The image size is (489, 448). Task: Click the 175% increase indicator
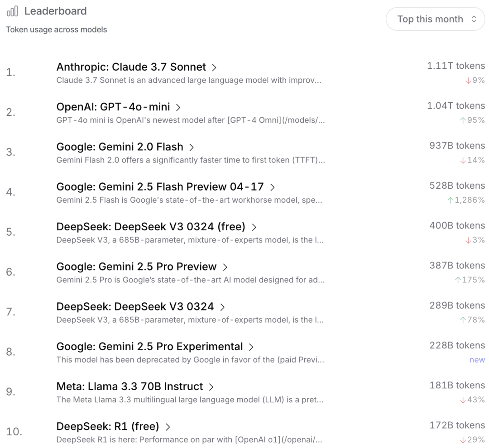coord(470,280)
